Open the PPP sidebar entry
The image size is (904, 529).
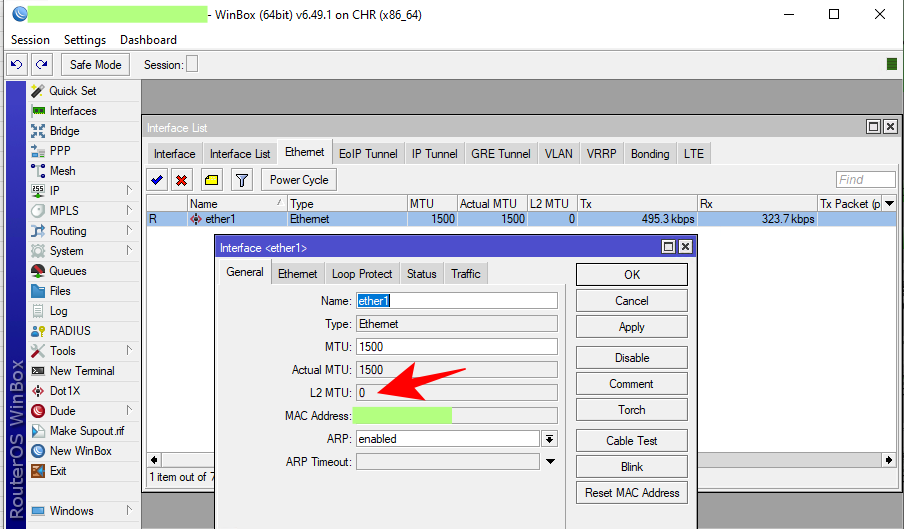click(60, 151)
